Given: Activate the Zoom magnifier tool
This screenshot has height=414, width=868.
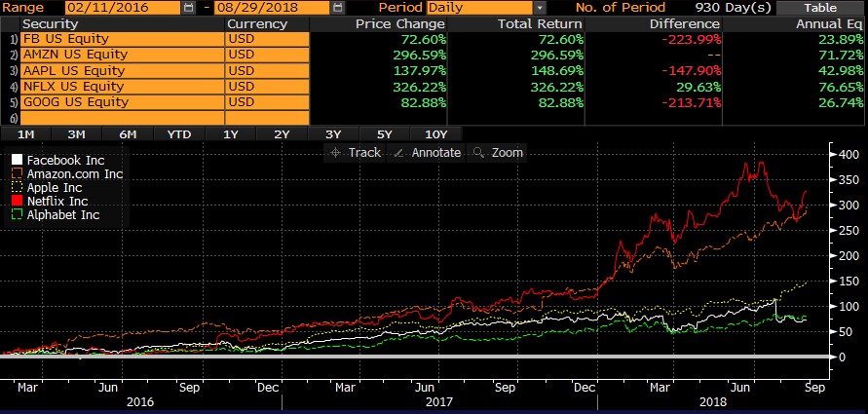Looking at the screenshot, I should (498, 153).
